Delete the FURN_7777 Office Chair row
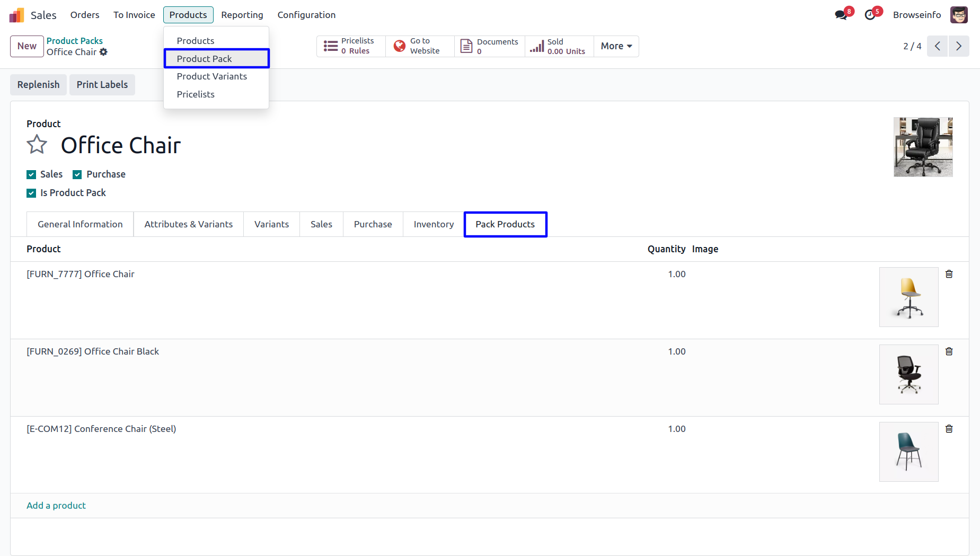 [x=949, y=274]
